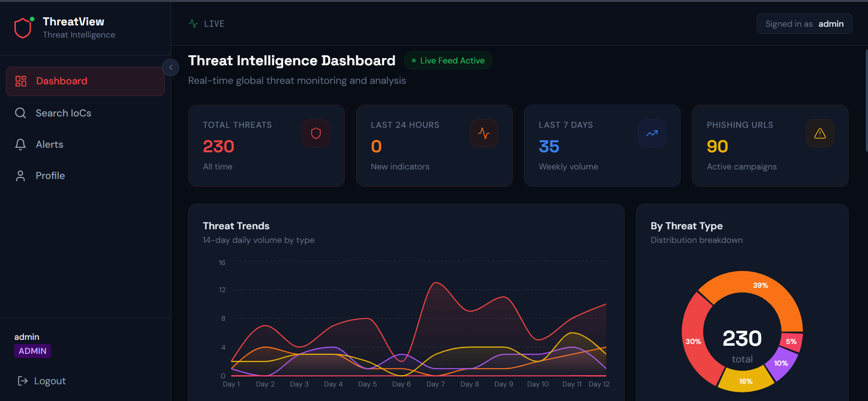The image size is (868, 401).
Task: Click the page vertical scrollbar
Action: tap(866, 101)
